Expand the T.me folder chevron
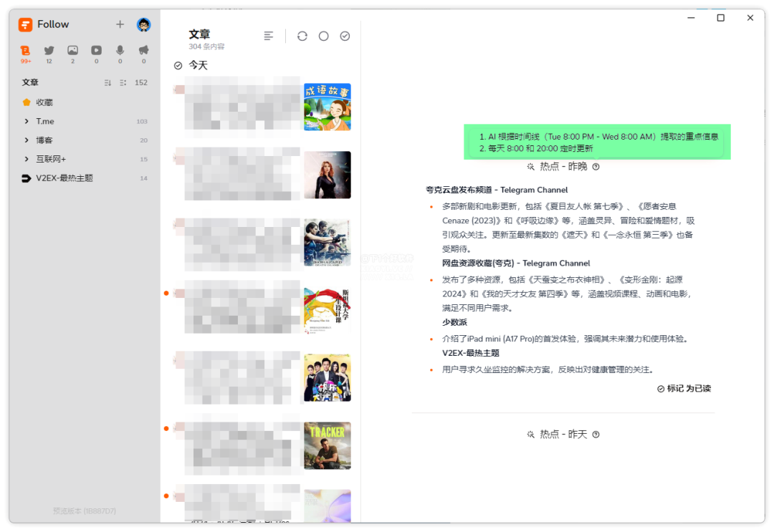The image size is (774, 532). click(x=27, y=121)
